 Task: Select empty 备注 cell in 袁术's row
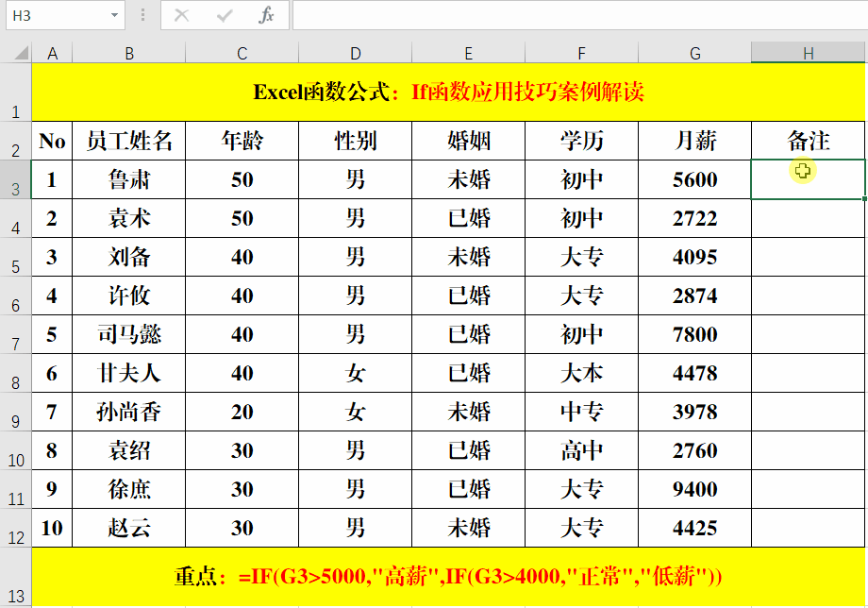(809, 218)
